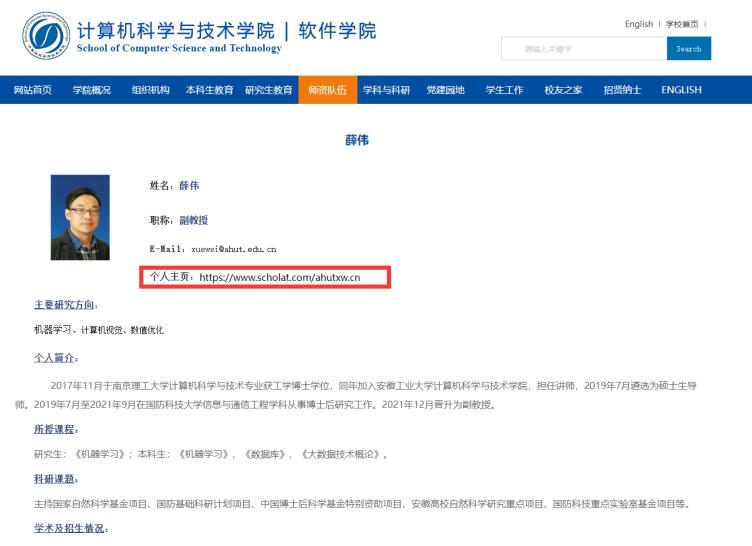
Task: Click ENGLISH in the navigation bar
Action: tap(681, 90)
